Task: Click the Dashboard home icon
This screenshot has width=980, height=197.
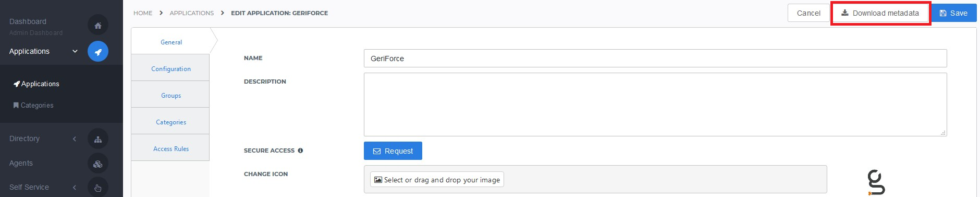Action: [98, 25]
